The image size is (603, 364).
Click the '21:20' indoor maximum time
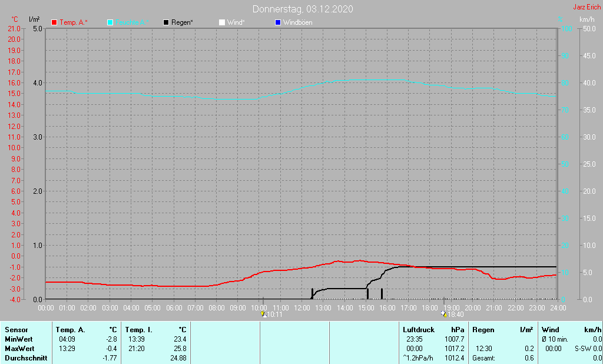pos(137,349)
